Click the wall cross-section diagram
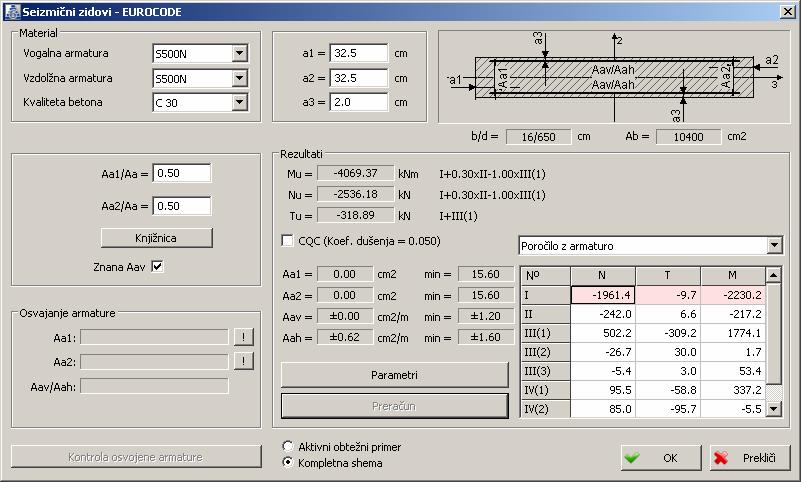The height and width of the screenshot is (482, 801). [614, 77]
